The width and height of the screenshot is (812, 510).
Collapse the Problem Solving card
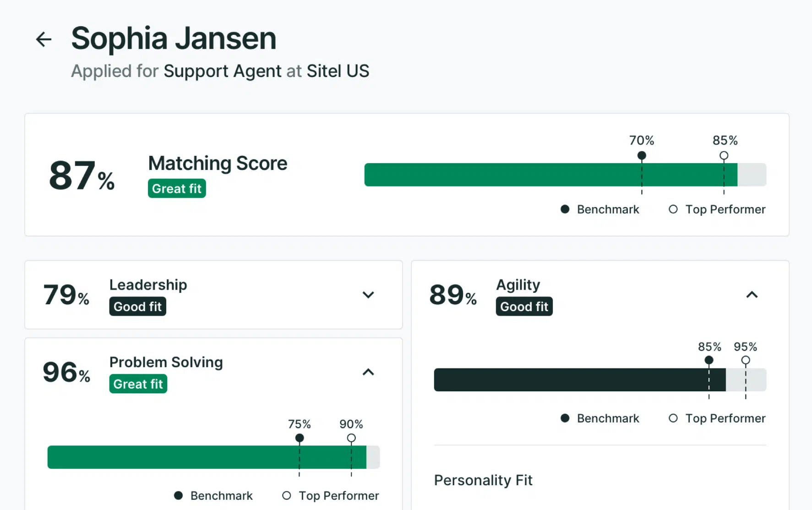tap(368, 372)
